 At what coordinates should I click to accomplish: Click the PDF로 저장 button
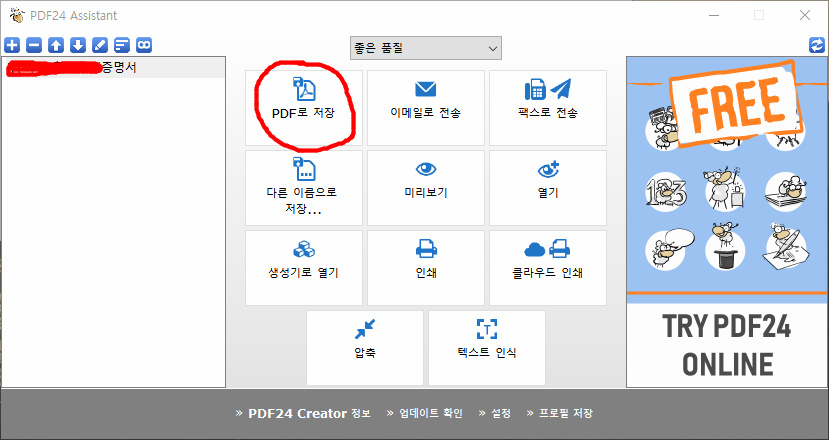coord(304,108)
